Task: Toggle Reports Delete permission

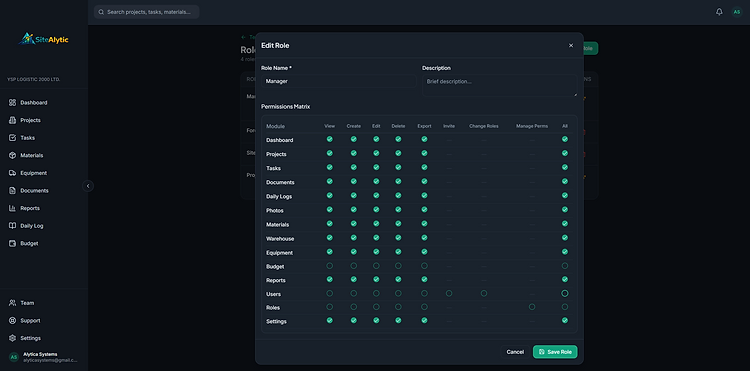Action: (398, 279)
